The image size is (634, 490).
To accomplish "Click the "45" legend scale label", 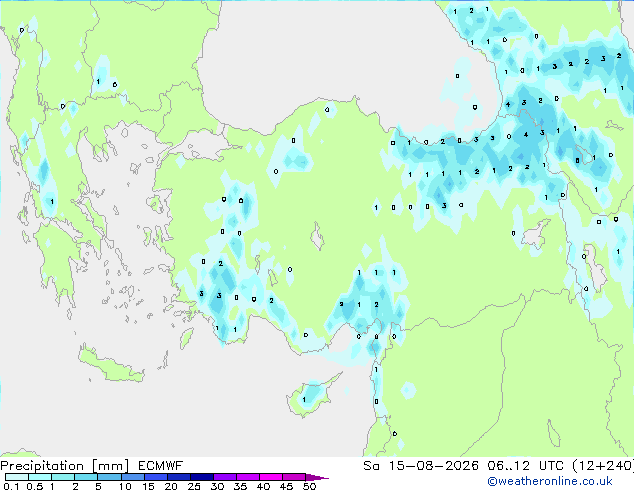I will pos(286,486).
